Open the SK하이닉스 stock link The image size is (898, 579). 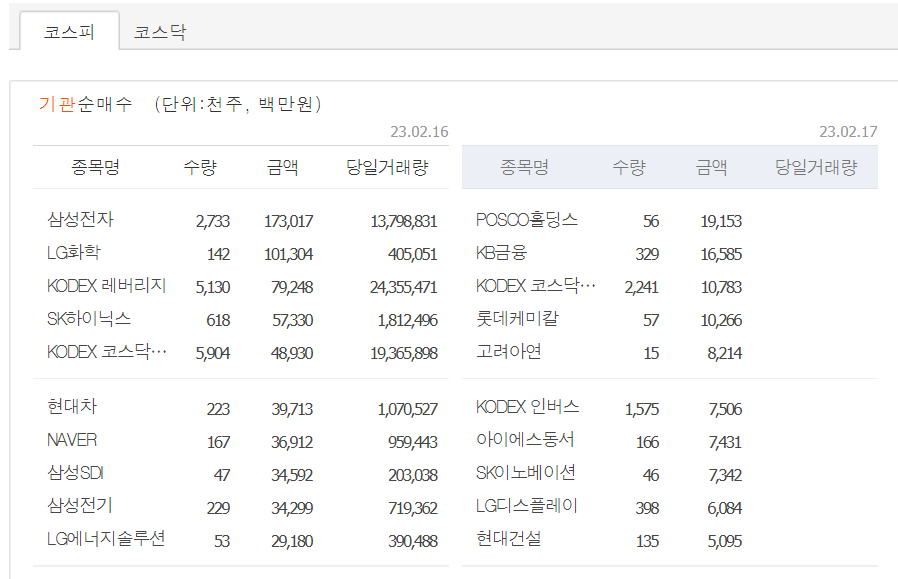[x=89, y=318]
